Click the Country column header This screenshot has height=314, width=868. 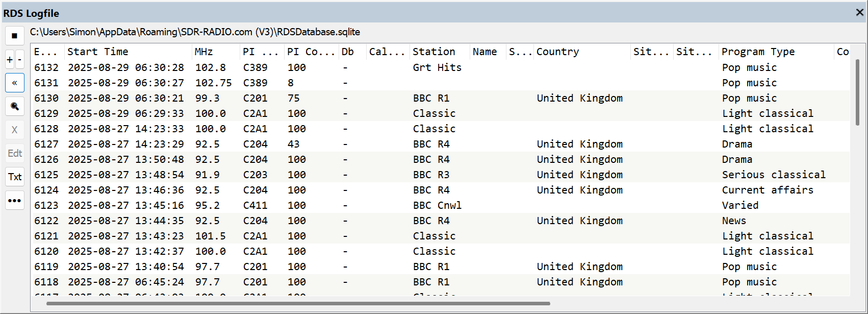point(557,52)
